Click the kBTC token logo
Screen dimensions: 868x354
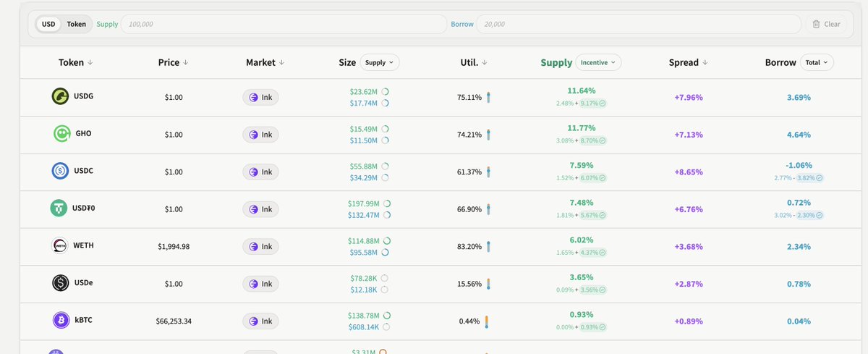(x=60, y=321)
